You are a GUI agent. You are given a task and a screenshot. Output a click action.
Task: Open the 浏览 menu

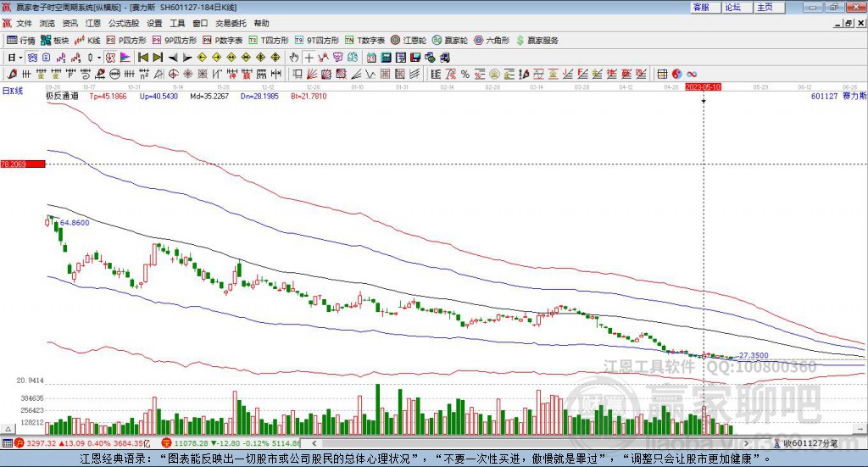tap(47, 23)
